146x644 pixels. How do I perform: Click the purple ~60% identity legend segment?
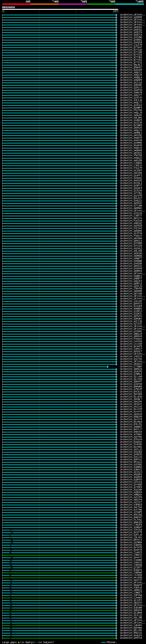(x=73, y=4)
